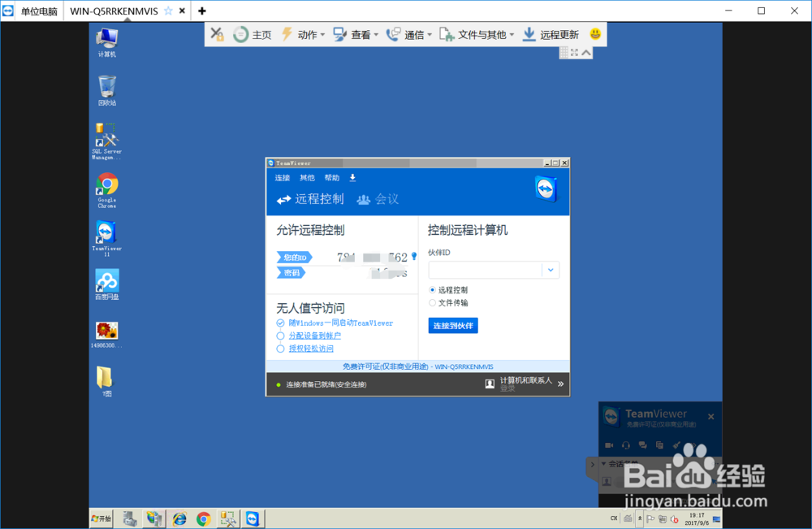812x529 pixels.
Task: Select the 百度网盘 desktop shortcut
Action: pos(106,284)
